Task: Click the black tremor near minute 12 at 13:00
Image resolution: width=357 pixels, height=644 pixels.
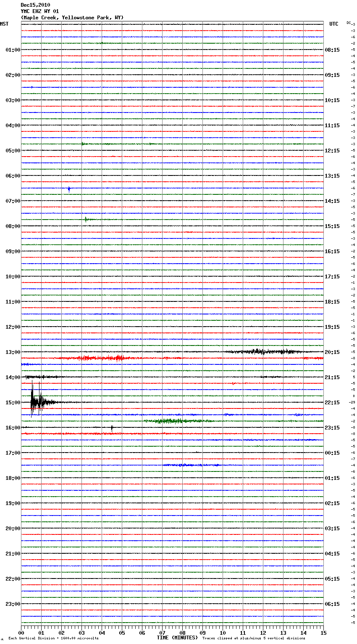Action: 262,352
